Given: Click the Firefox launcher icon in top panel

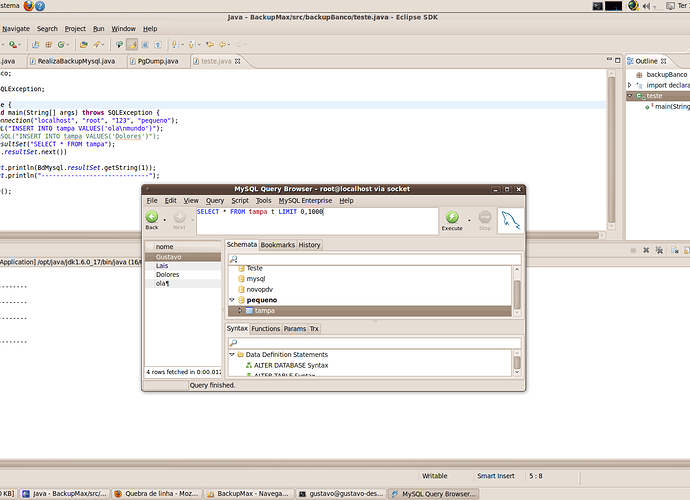Looking at the screenshot, I should [29, 6].
